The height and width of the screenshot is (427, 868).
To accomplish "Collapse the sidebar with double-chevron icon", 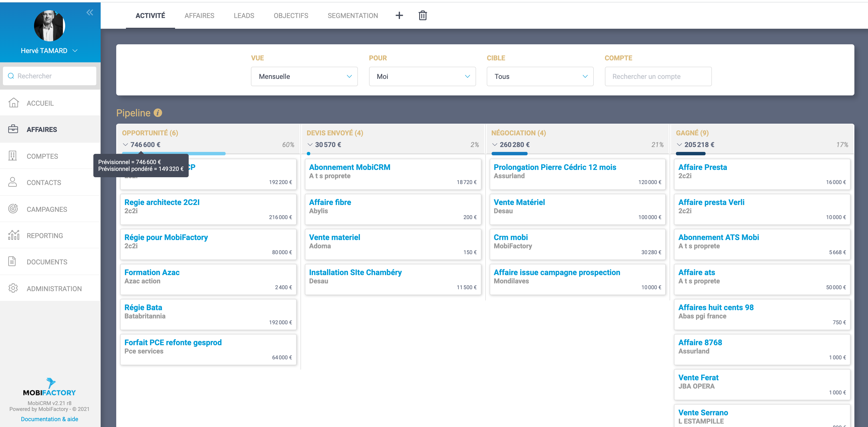I will coord(90,12).
